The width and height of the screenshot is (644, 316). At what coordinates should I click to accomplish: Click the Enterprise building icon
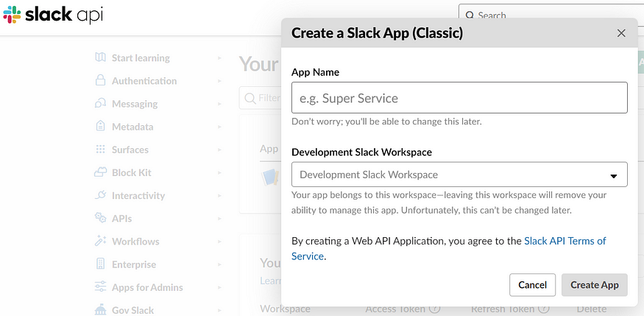(100, 264)
